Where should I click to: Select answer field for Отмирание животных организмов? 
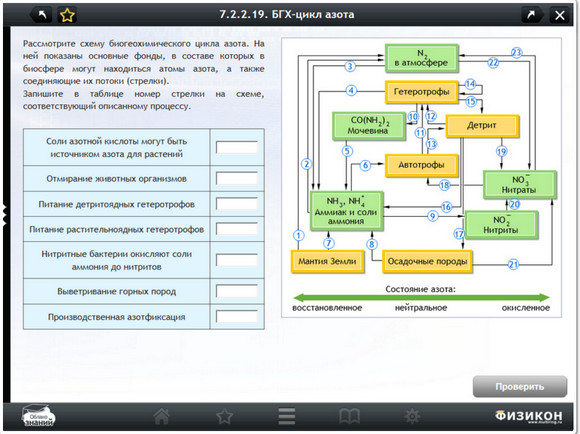click(x=237, y=178)
